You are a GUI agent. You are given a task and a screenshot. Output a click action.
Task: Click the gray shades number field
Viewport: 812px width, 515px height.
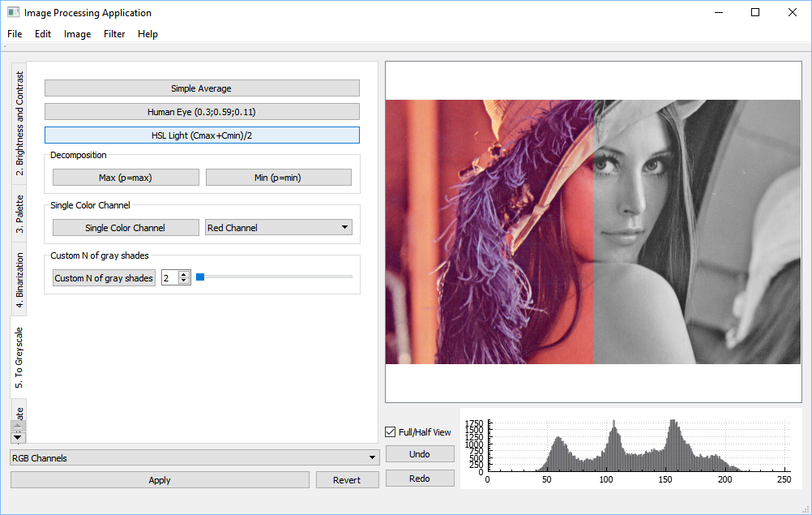[169, 277]
